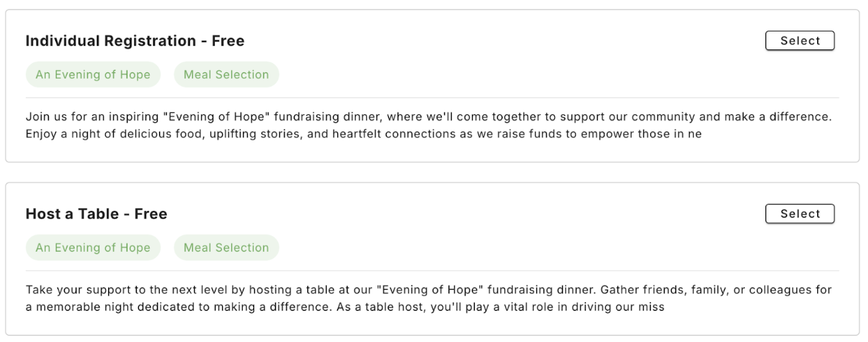Click 'Meal Selection' tag under Individual Registration

coord(226,74)
